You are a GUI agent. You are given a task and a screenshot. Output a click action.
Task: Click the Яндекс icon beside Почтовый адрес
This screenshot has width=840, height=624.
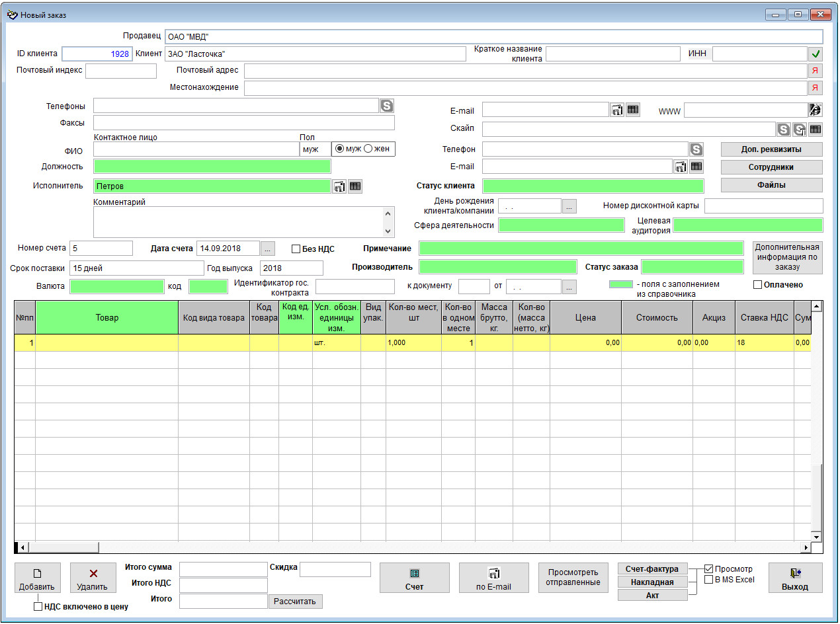click(x=815, y=71)
